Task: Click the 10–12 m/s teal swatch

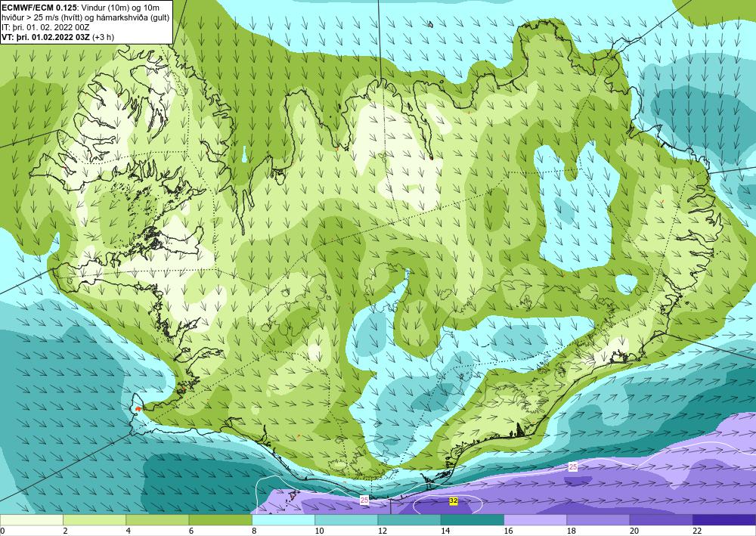Action: 346,519
